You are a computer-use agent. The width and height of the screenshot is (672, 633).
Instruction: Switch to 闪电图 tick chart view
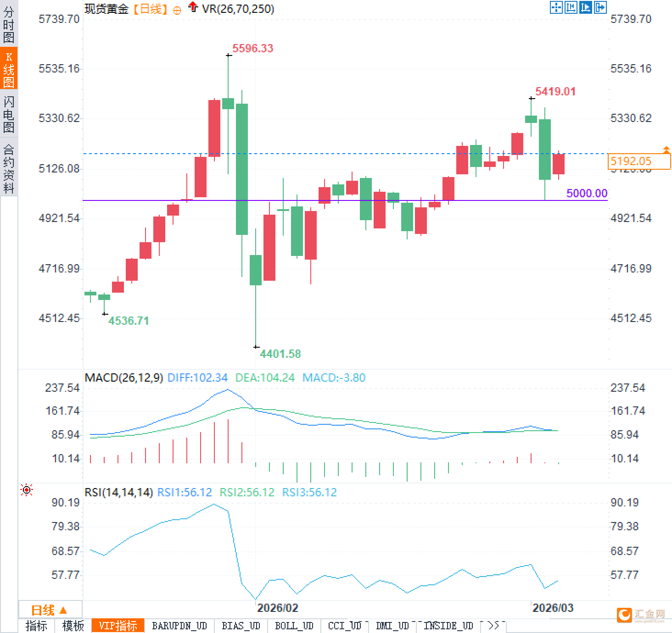point(9,114)
